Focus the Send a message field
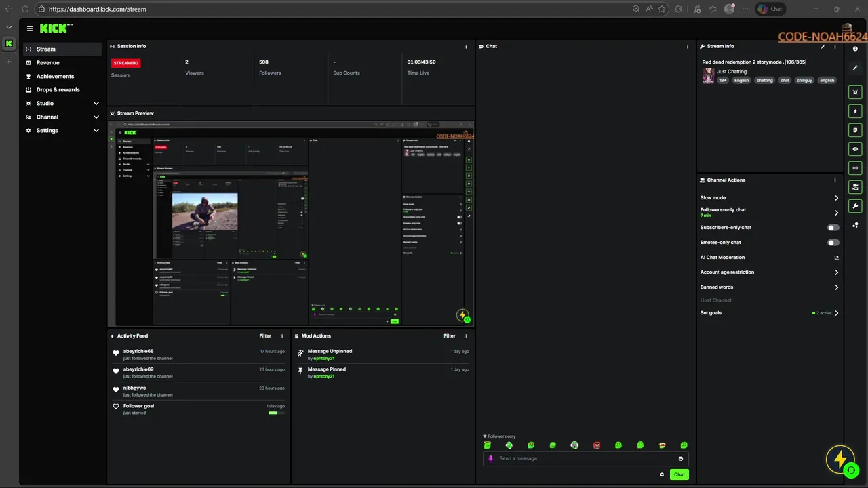The height and width of the screenshot is (488, 868). pos(585,459)
